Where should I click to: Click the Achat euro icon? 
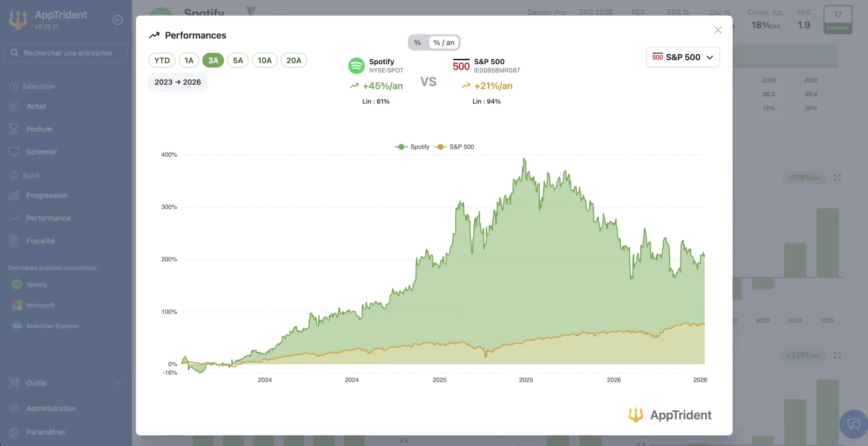[14, 106]
